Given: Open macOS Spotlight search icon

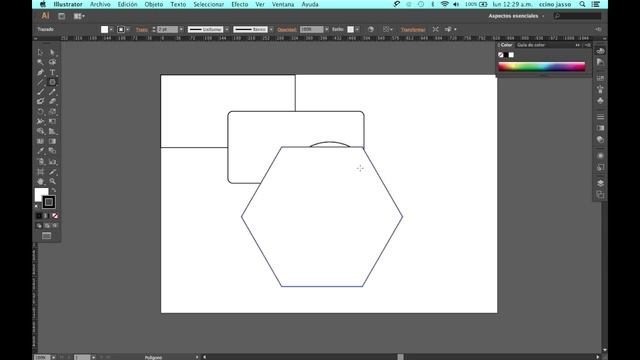Looking at the screenshot, I should point(582,4).
